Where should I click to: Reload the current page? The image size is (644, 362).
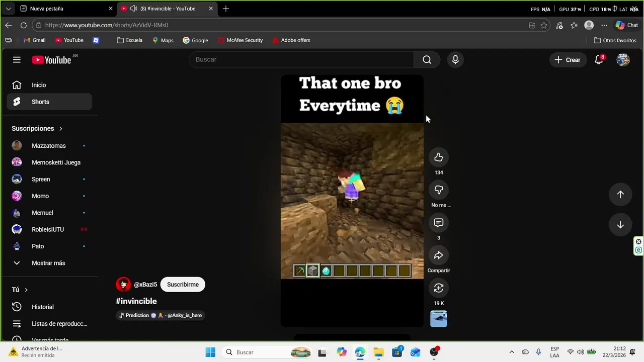(x=24, y=25)
